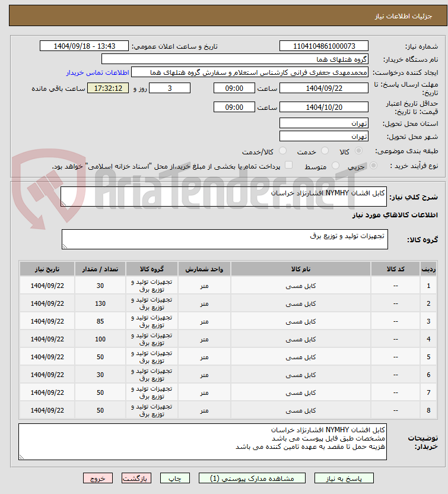Click row number 3 cell
This screenshot has height=494, width=448.
428,321
